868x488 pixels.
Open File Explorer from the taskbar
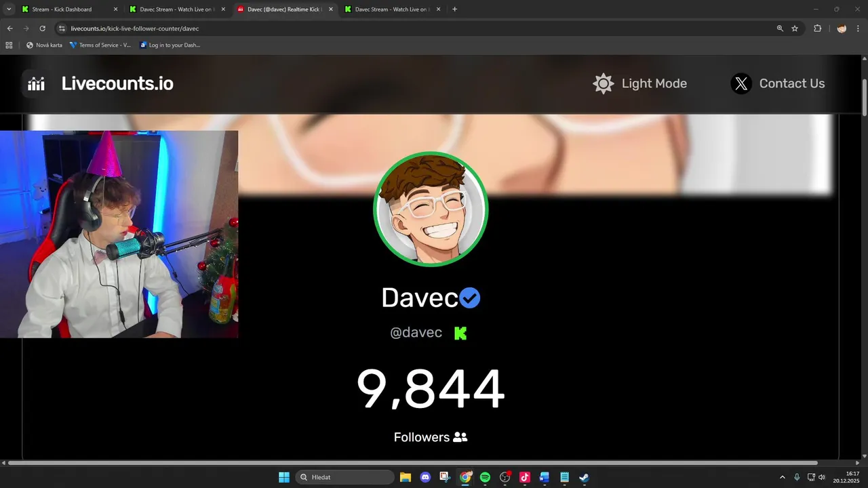[406, 477]
